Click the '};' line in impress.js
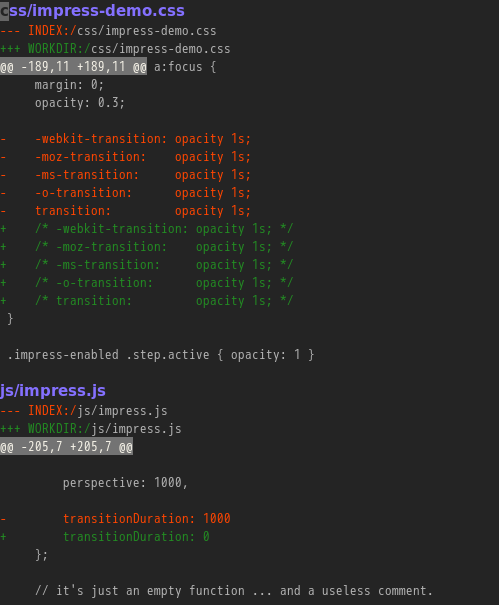Viewport: 499px width, 605px height. pyautogui.click(x=41, y=555)
